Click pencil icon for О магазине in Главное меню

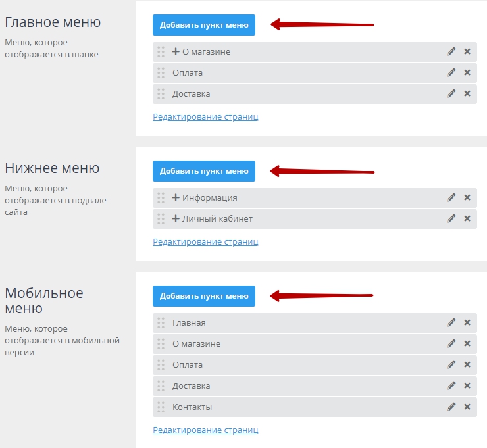tap(451, 51)
